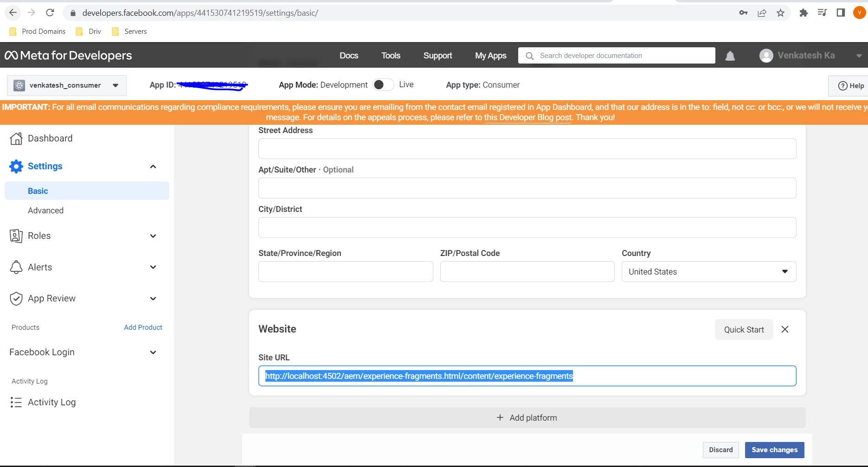This screenshot has width=868, height=467.
Task: Click the browser address bar URL
Action: [200, 13]
